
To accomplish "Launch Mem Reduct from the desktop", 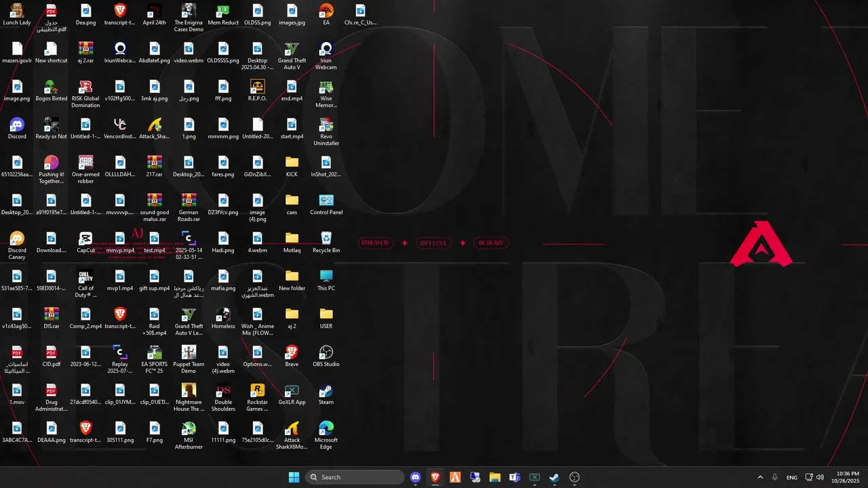I will click(x=223, y=15).
